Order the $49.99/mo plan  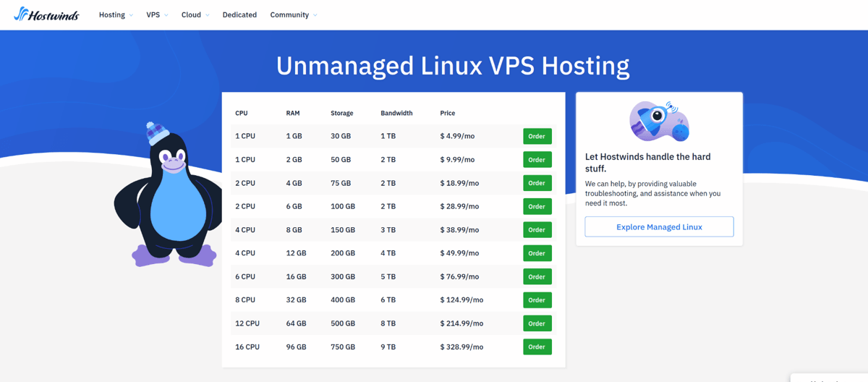[537, 253]
